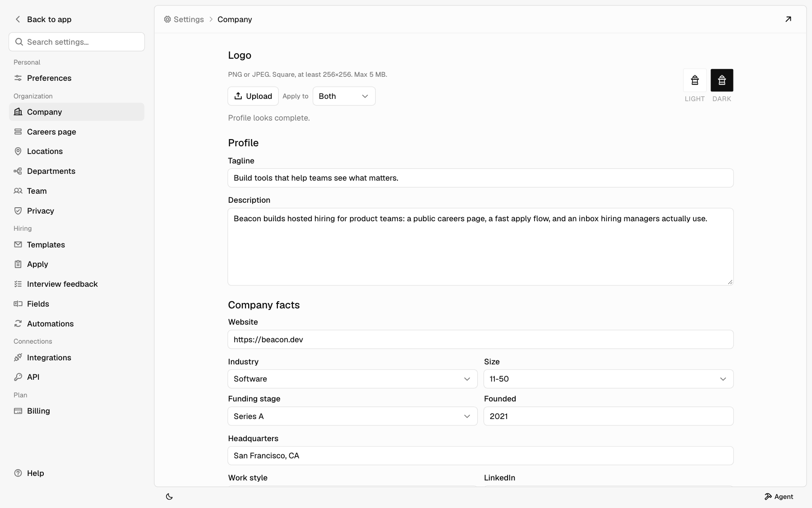Go to the Settings breadcrumb link
Viewport: 812px width, 508px height.
[x=184, y=19]
